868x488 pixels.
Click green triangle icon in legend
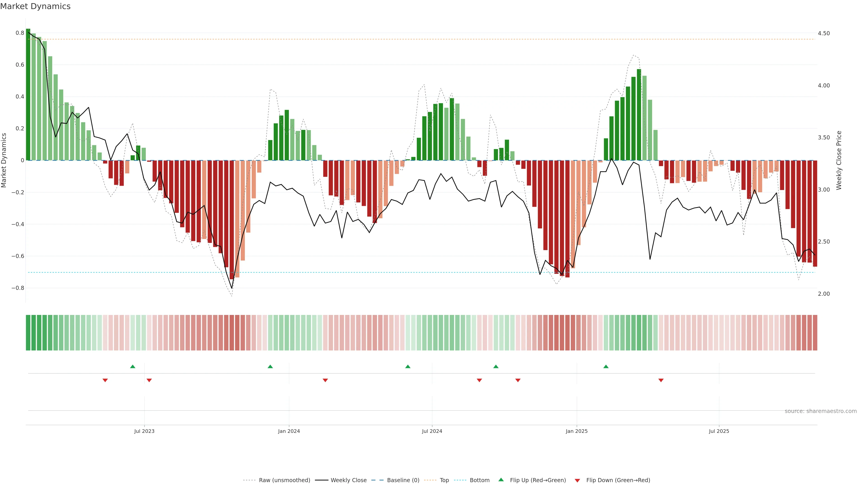point(501,480)
